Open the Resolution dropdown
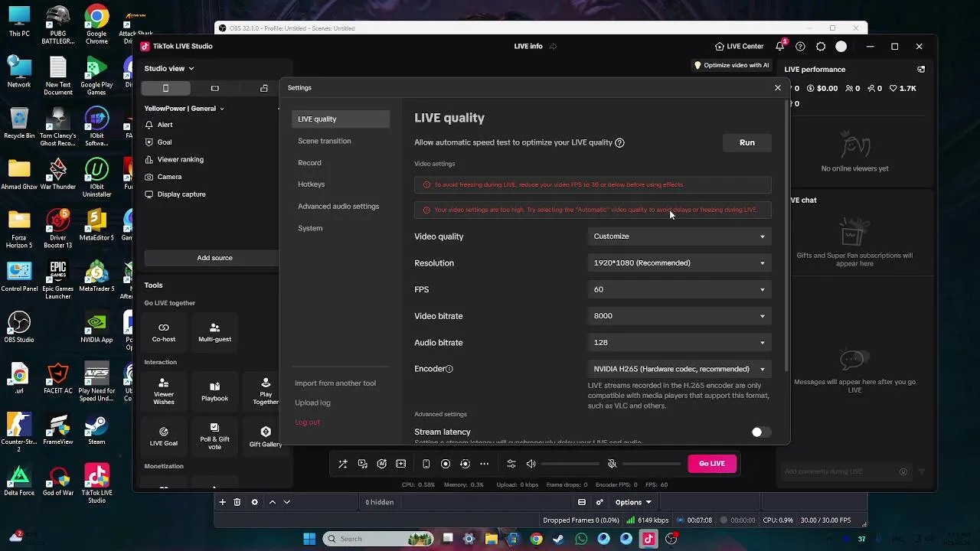 tap(679, 263)
